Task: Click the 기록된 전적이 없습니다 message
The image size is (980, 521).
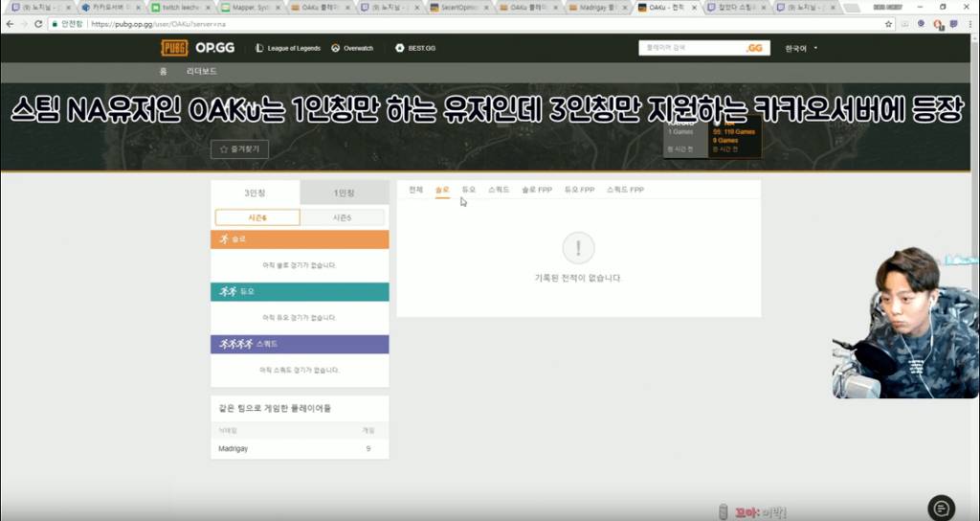Action: (x=578, y=278)
